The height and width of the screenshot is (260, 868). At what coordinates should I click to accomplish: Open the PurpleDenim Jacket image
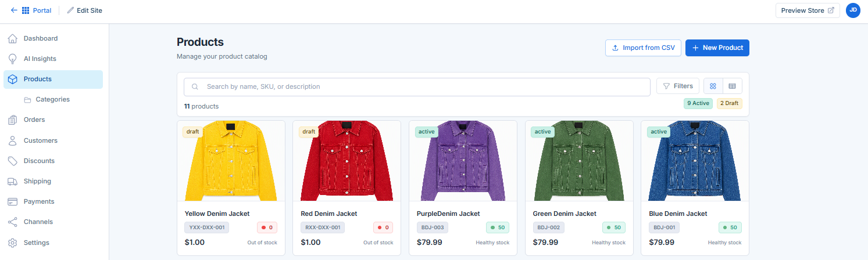(463, 161)
